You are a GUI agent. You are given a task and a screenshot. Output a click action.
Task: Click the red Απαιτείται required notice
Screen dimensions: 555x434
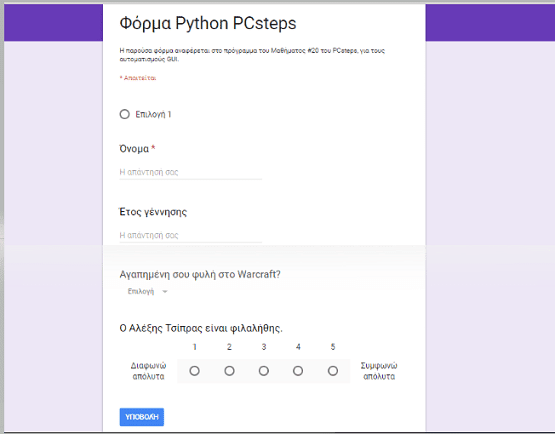click(138, 78)
